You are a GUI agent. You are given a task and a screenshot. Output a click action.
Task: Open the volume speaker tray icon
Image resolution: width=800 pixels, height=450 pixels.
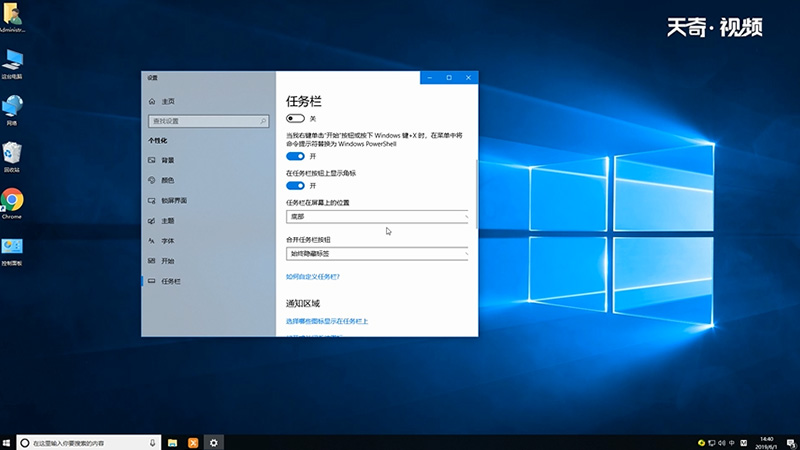[x=721, y=443]
